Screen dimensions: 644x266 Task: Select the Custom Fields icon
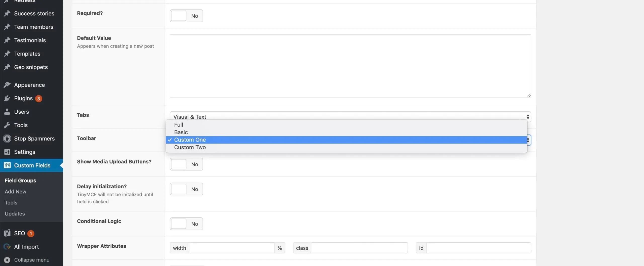tap(7, 165)
